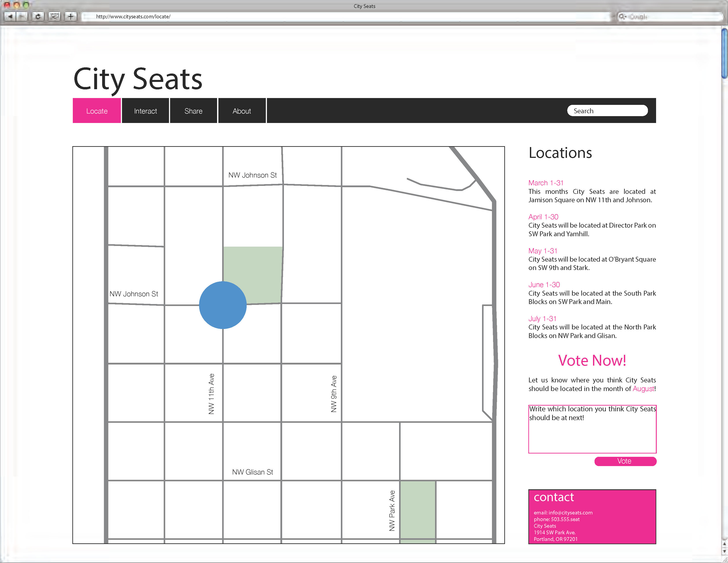Click into the site Search field

coord(607,111)
